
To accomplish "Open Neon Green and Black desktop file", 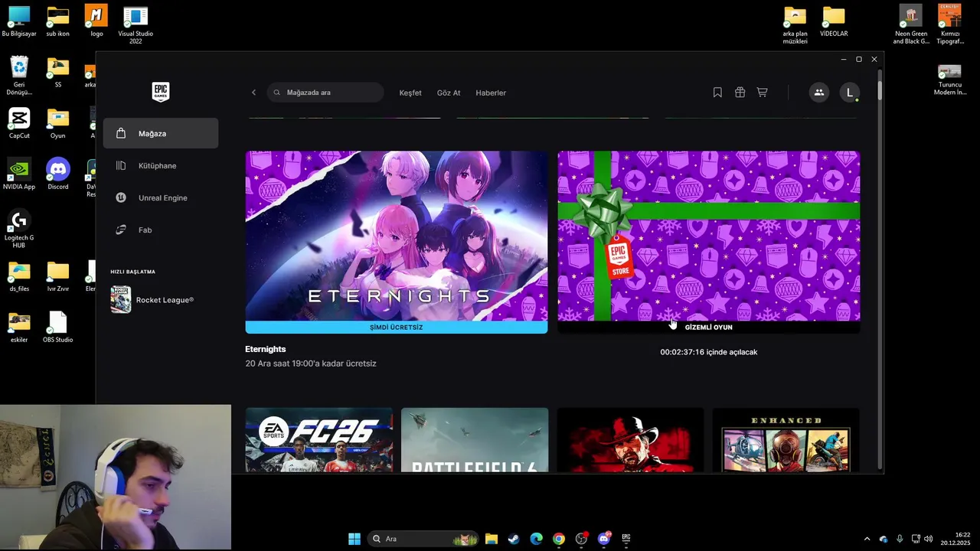I will [910, 25].
